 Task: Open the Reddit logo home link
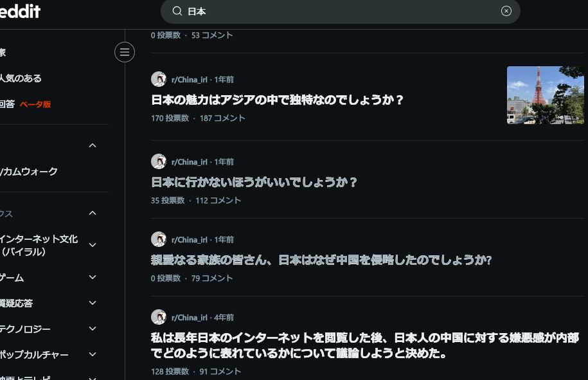point(20,12)
